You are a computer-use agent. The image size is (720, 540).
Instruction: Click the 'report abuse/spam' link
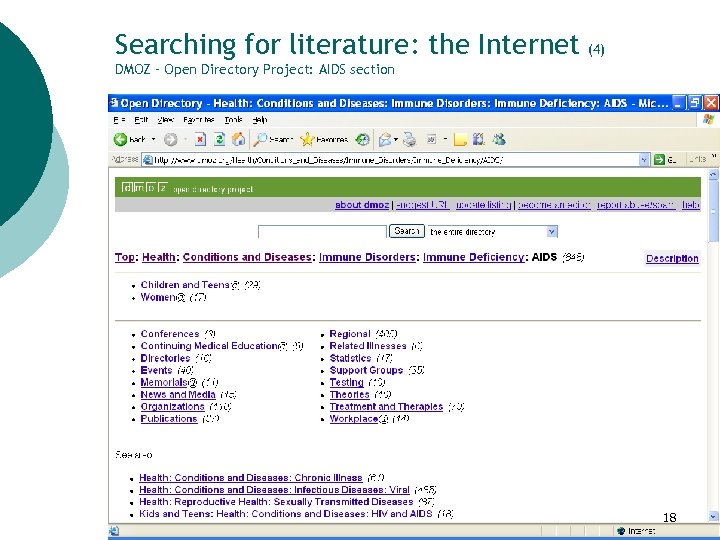(x=636, y=205)
